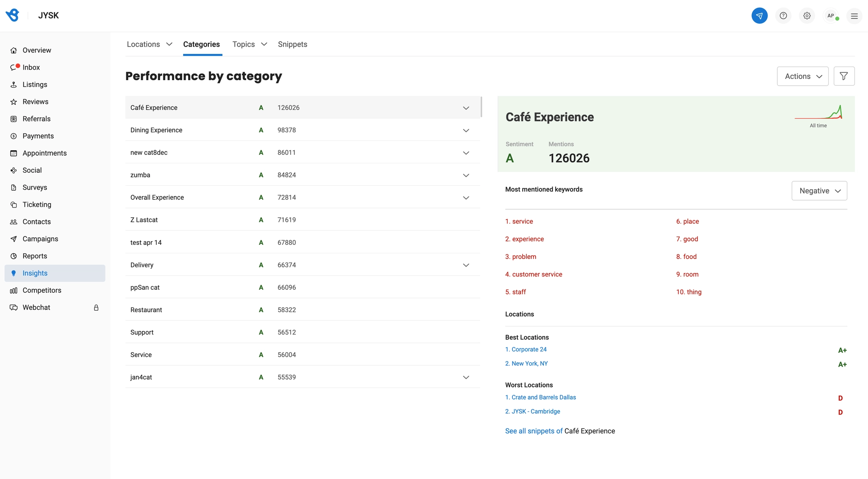Click the Reports pie-chart icon

(x=14, y=256)
